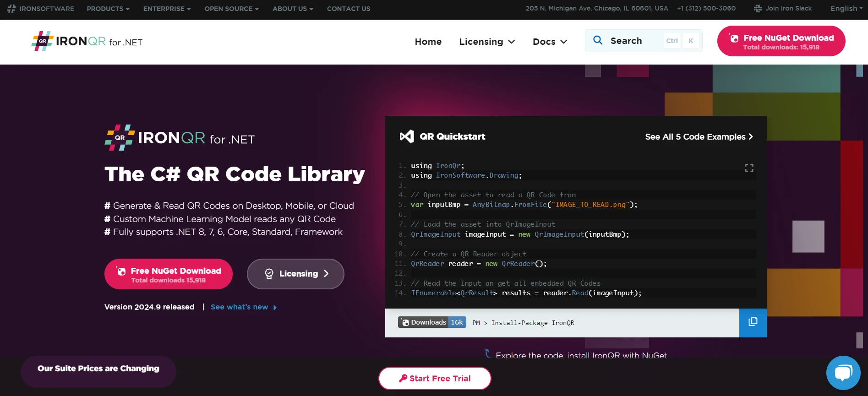Go to the Home nav item
The height and width of the screenshot is (396, 868).
click(x=428, y=42)
